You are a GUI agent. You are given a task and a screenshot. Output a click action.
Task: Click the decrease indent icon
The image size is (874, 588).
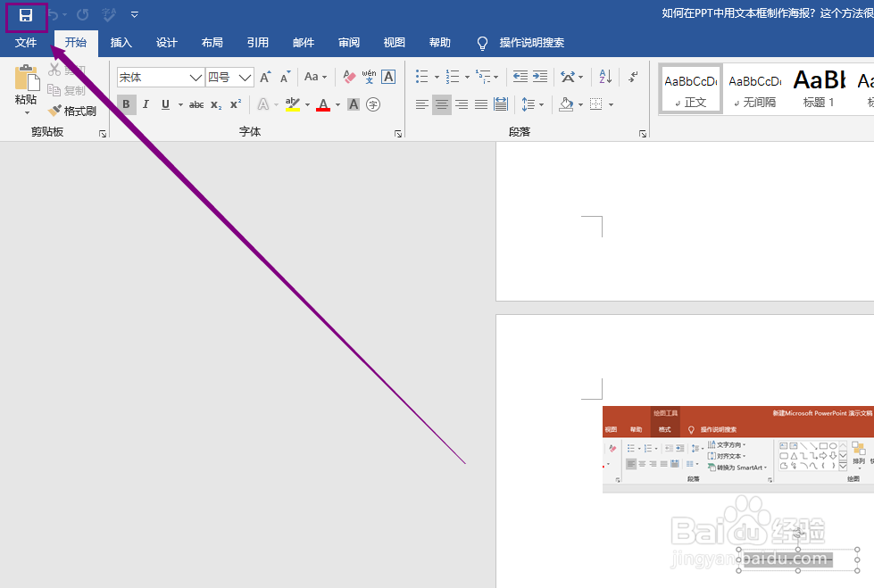[x=520, y=77]
